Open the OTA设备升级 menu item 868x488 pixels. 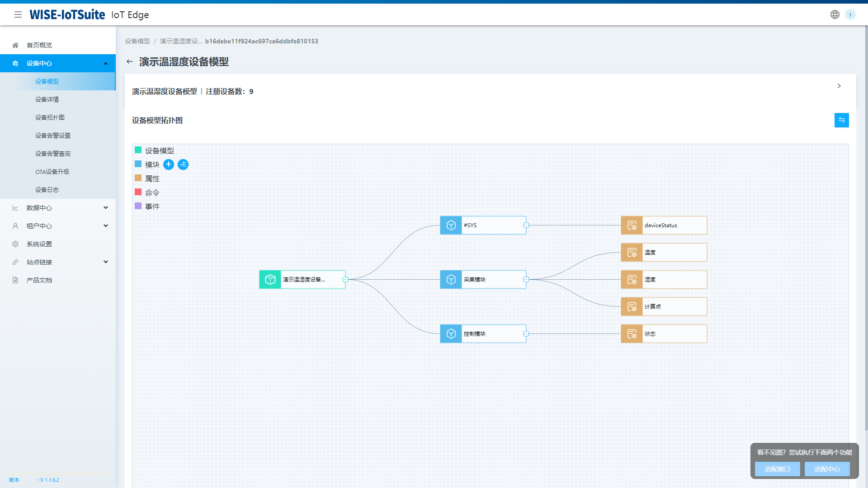pyautogui.click(x=52, y=171)
